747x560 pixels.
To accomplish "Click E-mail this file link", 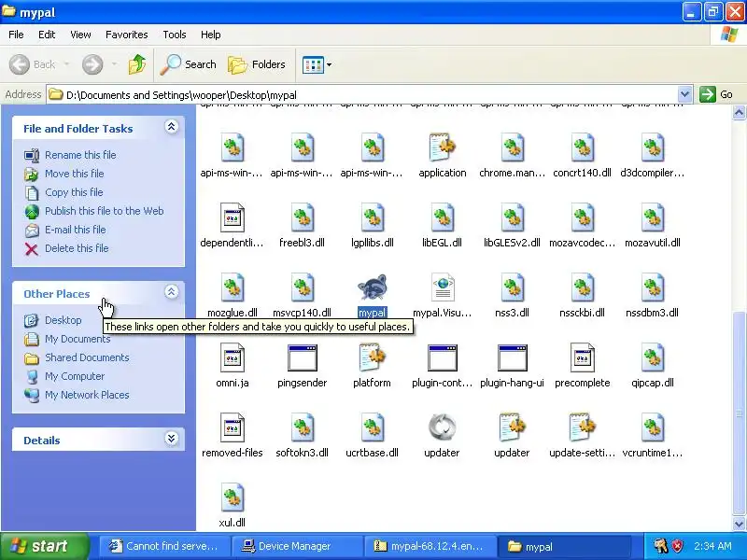I will click(76, 230).
